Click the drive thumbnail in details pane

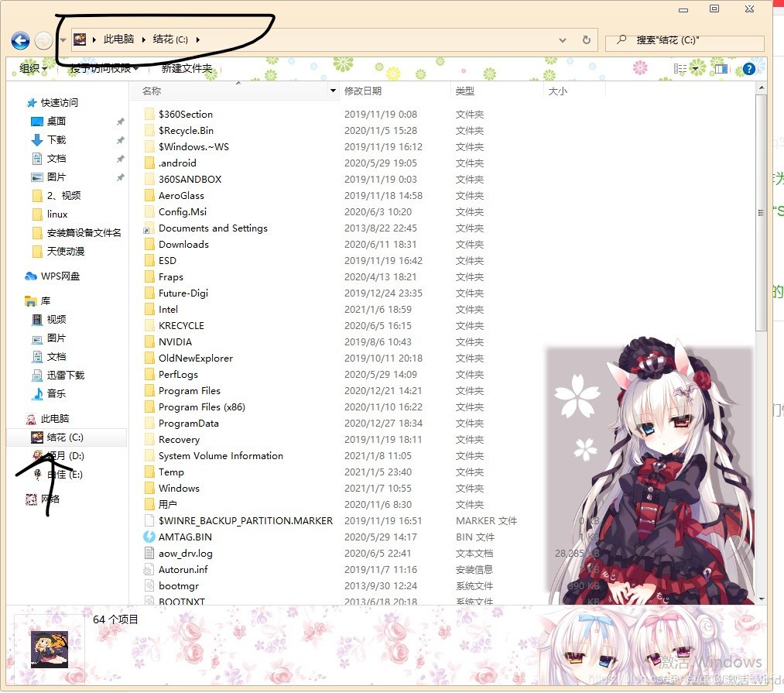click(49, 649)
